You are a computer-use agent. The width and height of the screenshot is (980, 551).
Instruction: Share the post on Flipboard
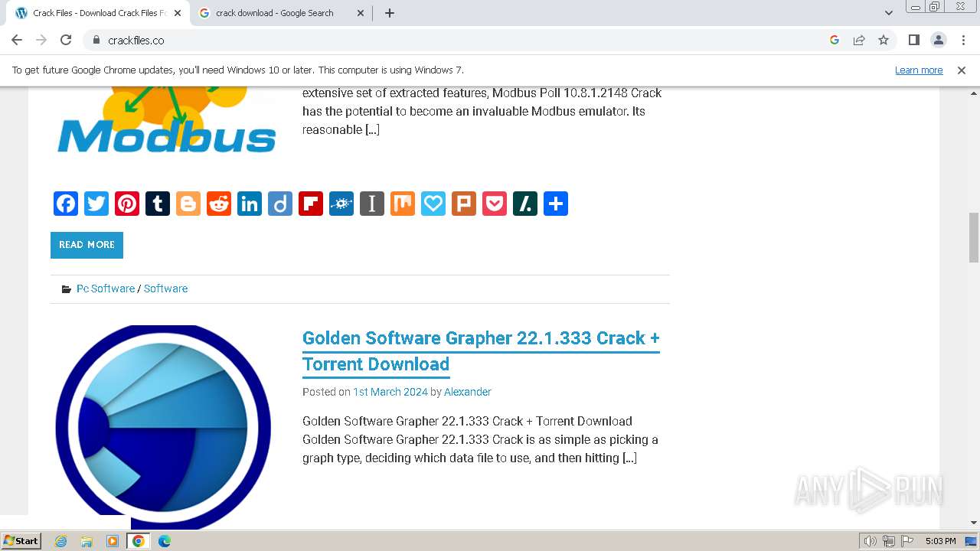(311, 204)
